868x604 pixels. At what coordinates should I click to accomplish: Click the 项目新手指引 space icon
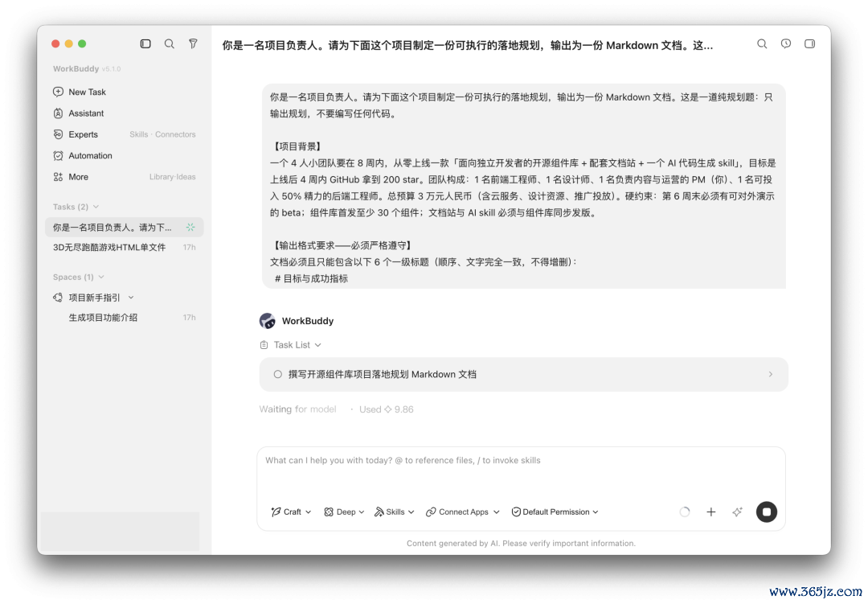(x=58, y=298)
